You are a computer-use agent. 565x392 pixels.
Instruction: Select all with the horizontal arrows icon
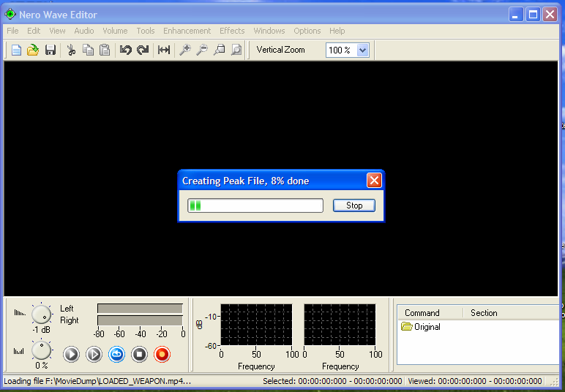tap(164, 50)
